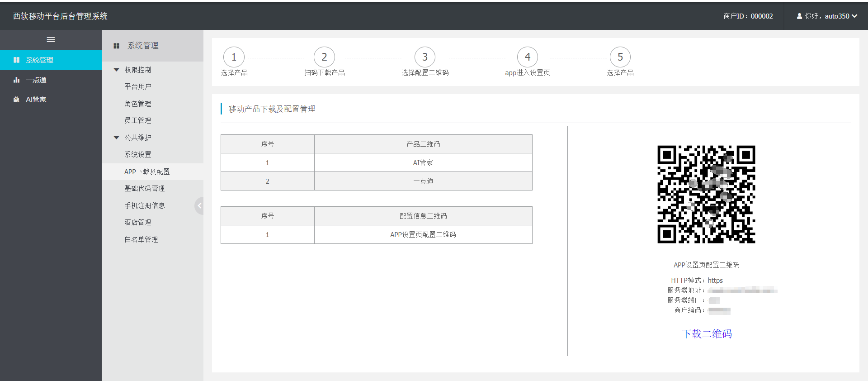The width and height of the screenshot is (868, 381).
Task: Click the user avatar icon near auto350
Action: coord(799,16)
